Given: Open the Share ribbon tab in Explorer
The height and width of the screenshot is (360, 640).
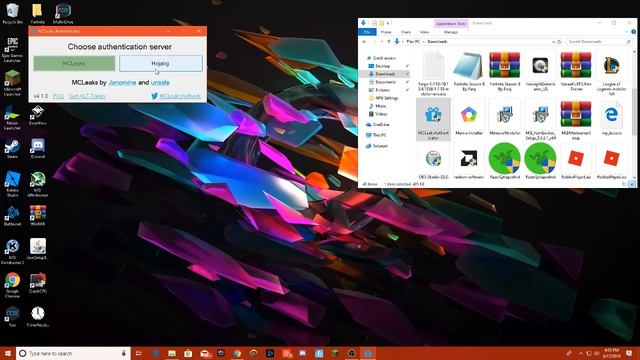Looking at the screenshot, I should pos(406,32).
